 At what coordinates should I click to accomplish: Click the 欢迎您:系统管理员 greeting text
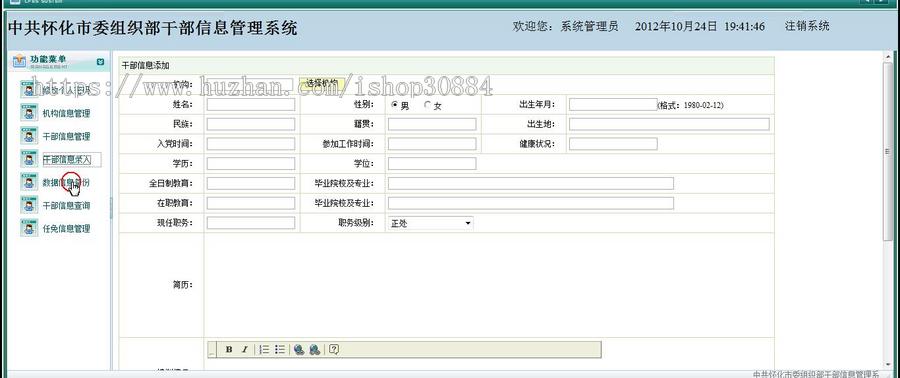[x=565, y=26]
